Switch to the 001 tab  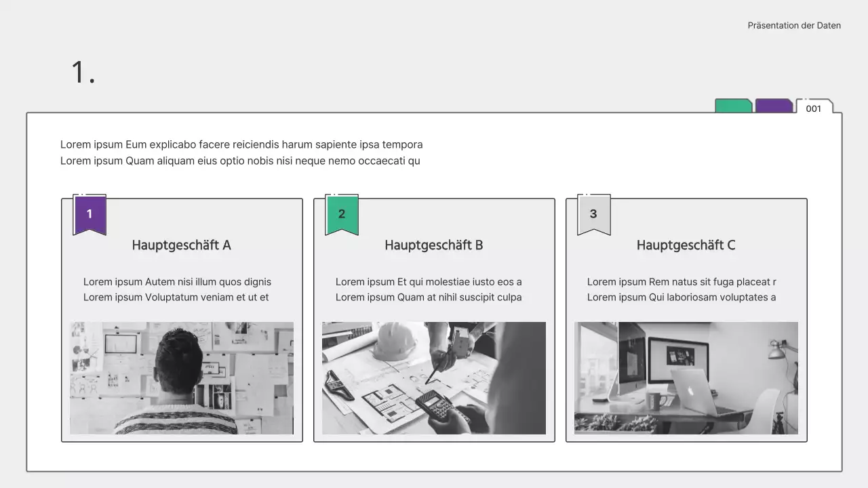[814, 108]
